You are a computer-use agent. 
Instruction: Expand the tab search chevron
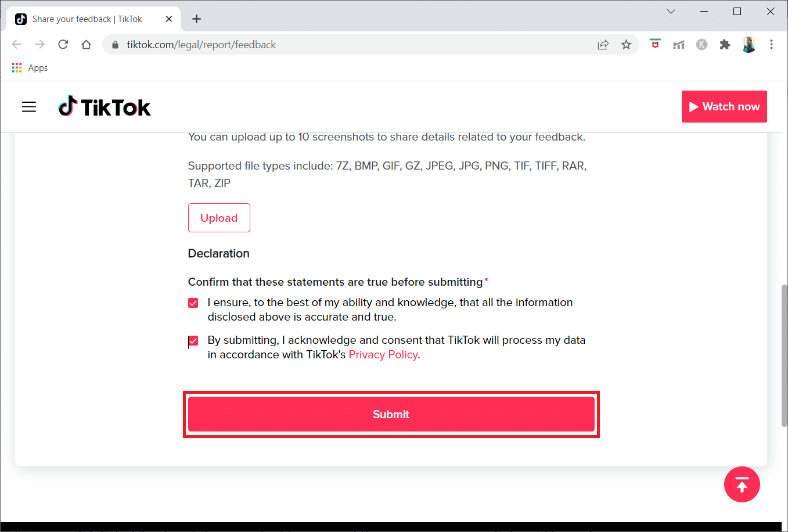pos(671,12)
